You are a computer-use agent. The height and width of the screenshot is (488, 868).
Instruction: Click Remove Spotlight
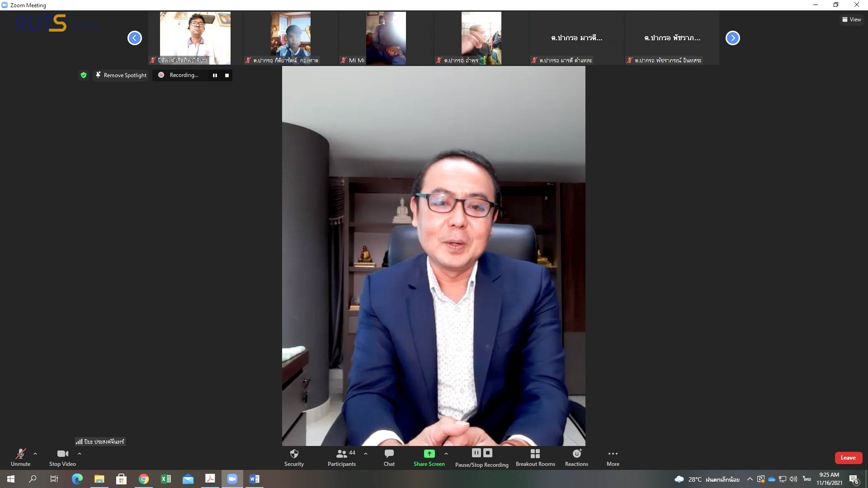pos(121,75)
